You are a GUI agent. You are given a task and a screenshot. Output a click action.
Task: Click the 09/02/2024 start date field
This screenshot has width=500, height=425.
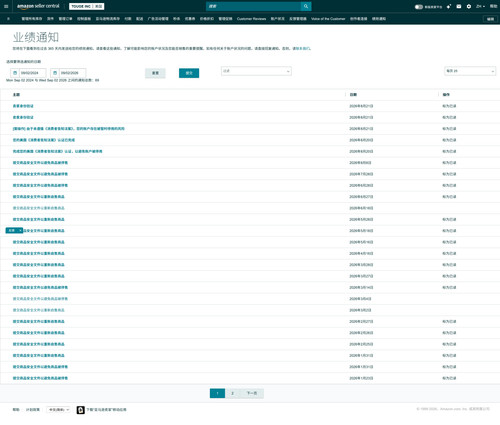point(32,73)
